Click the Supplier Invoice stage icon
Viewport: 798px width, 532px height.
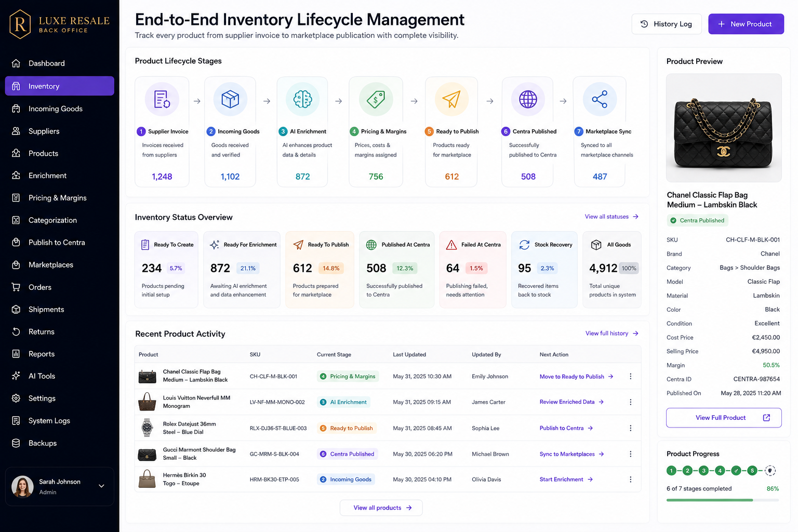(162, 99)
